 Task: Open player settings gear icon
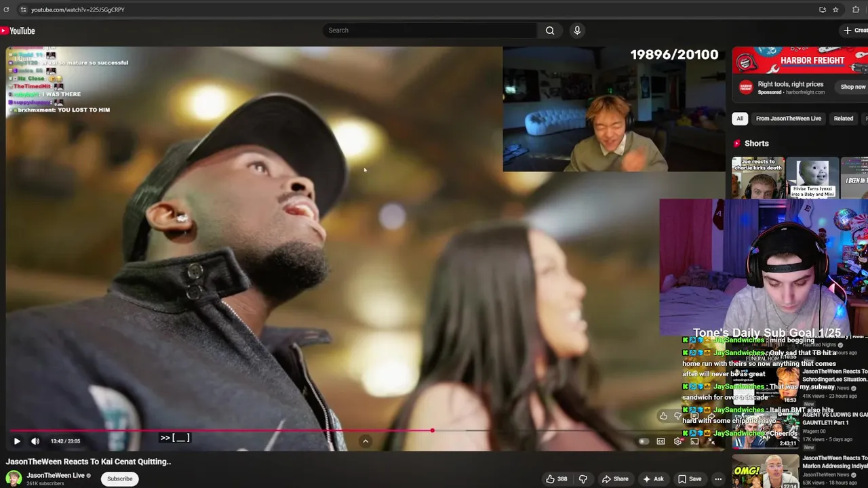(x=678, y=441)
